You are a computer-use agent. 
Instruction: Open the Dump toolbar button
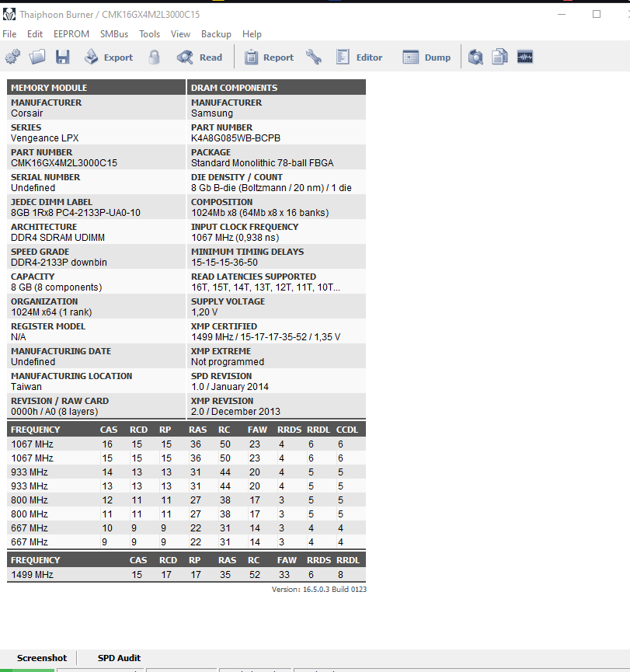coord(426,57)
